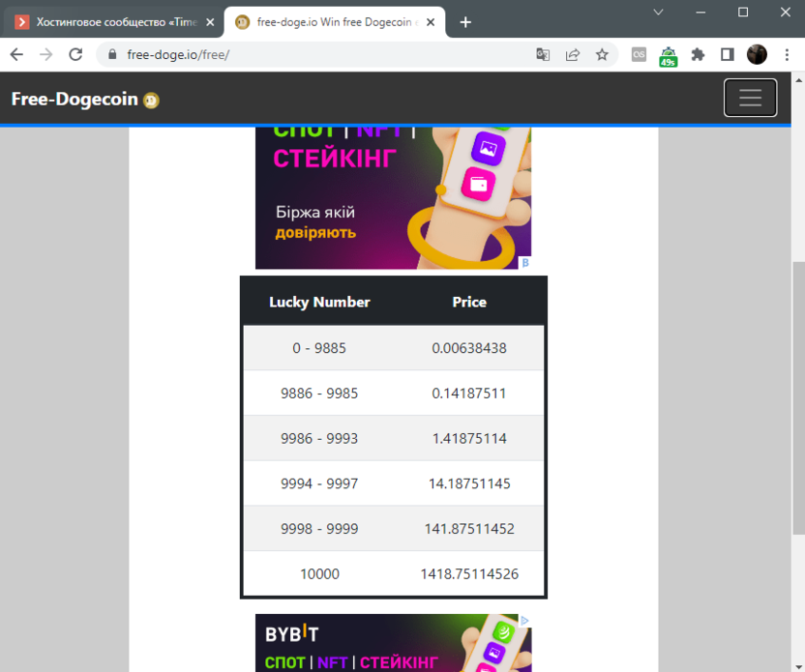Open the hamburger navigation menu
This screenshot has width=805, height=672.
(750, 98)
